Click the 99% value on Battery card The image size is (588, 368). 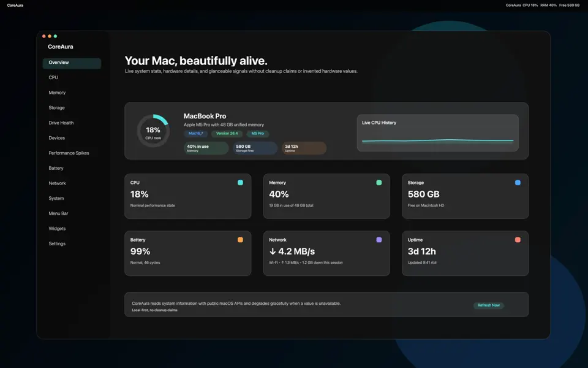(x=140, y=251)
